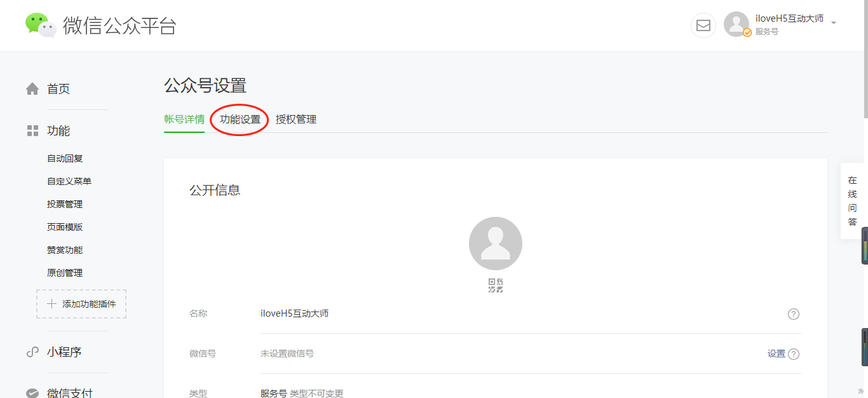Open the message inbox envelope icon

pos(703,25)
